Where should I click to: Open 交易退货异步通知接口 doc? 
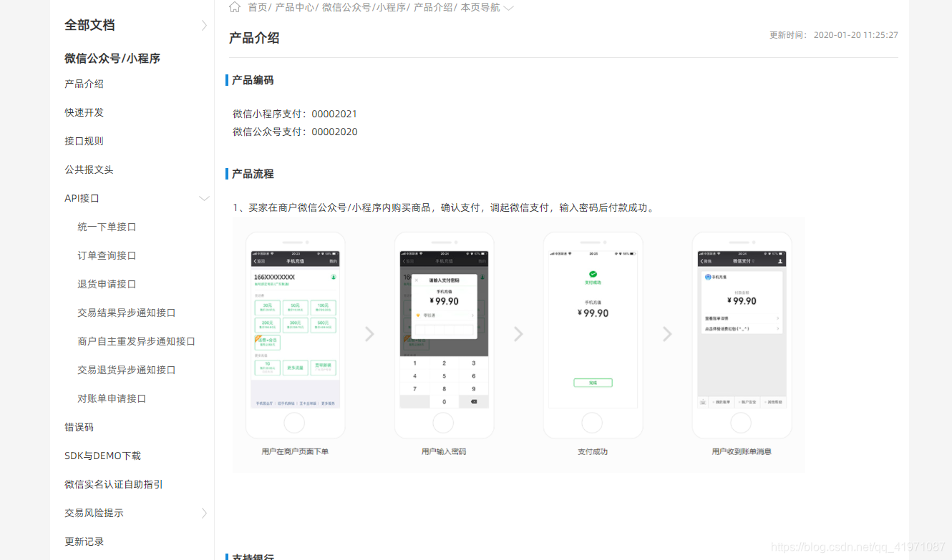tap(127, 370)
